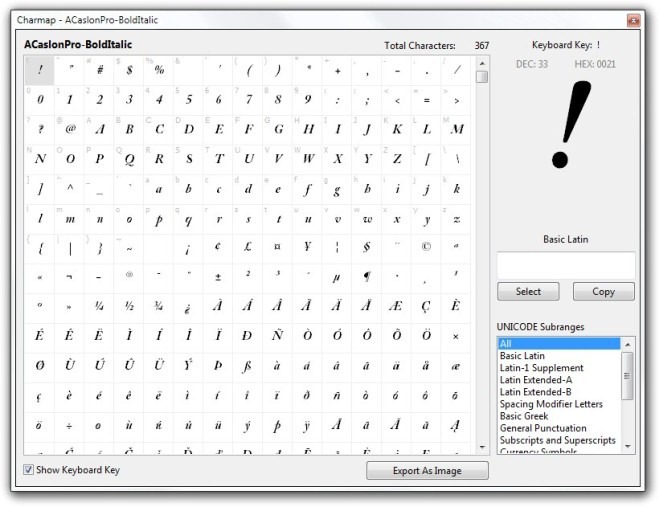This screenshot has width=660, height=507.
Task: Select the tilde ~ character cell
Action: click(x=129, y=249)
